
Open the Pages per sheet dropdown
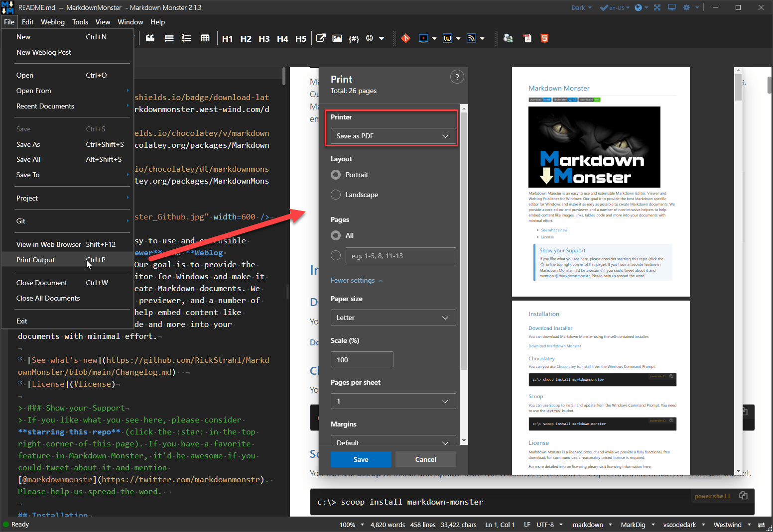pos(393,401)
